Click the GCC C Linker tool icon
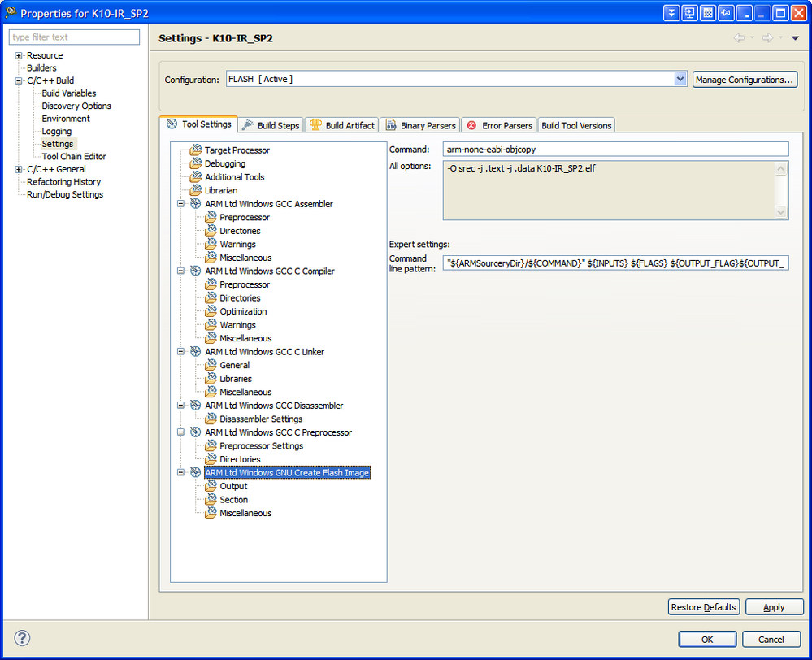Image resolution: width=812 pixels, height=660 pixels. click(195, 352)
